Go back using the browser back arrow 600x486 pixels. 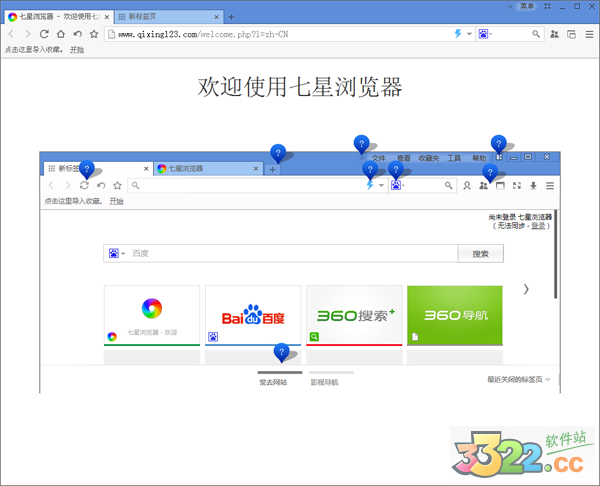click(11, 34)
